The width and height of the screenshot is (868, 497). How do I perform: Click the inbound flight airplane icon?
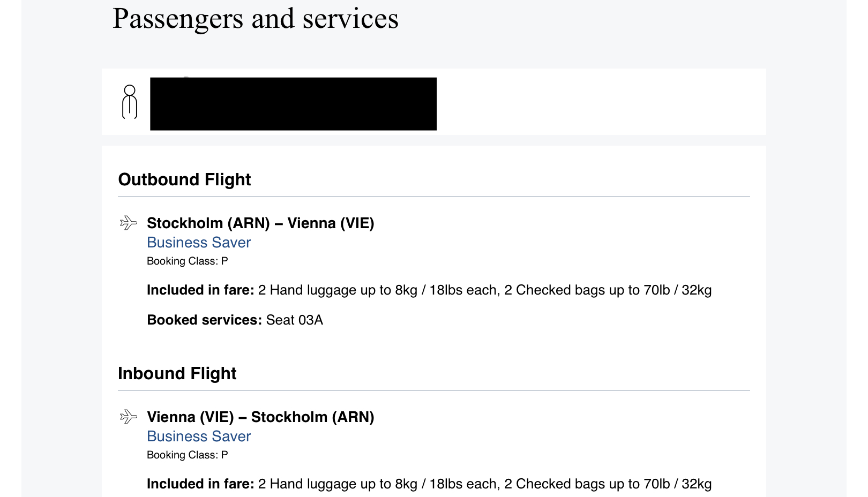pos(129,416)
